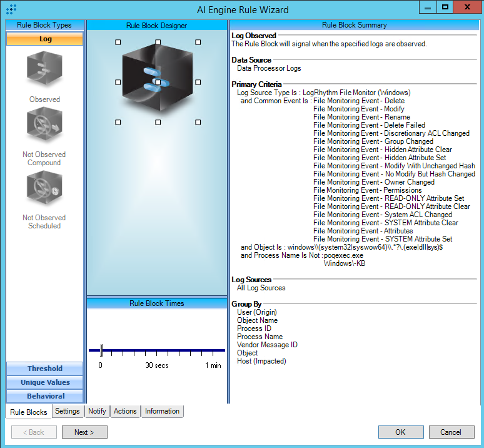Go to the Actions tab
Image resolution: width=484 pixels, height=448 pixels.
click(x=125, y=411)
